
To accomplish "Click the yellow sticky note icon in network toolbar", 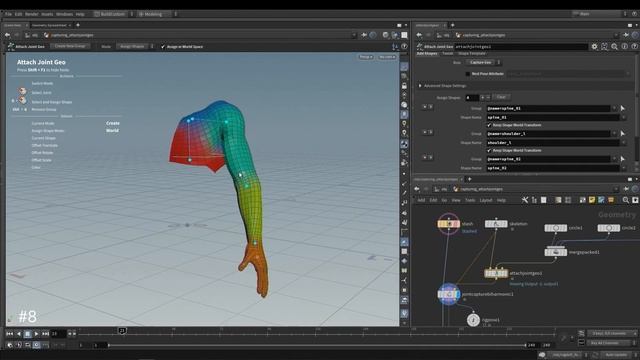I will point(591,200).
